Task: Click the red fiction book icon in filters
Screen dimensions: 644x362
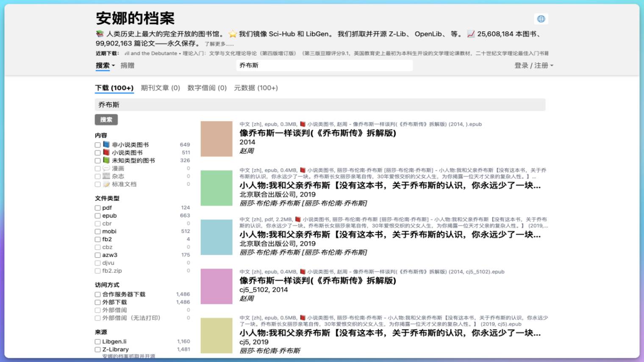Action: (x=106, y=152)
